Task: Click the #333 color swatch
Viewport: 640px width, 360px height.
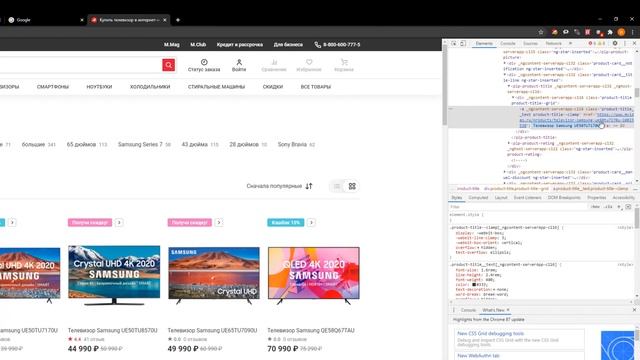Action: click(x=474, y=284)
